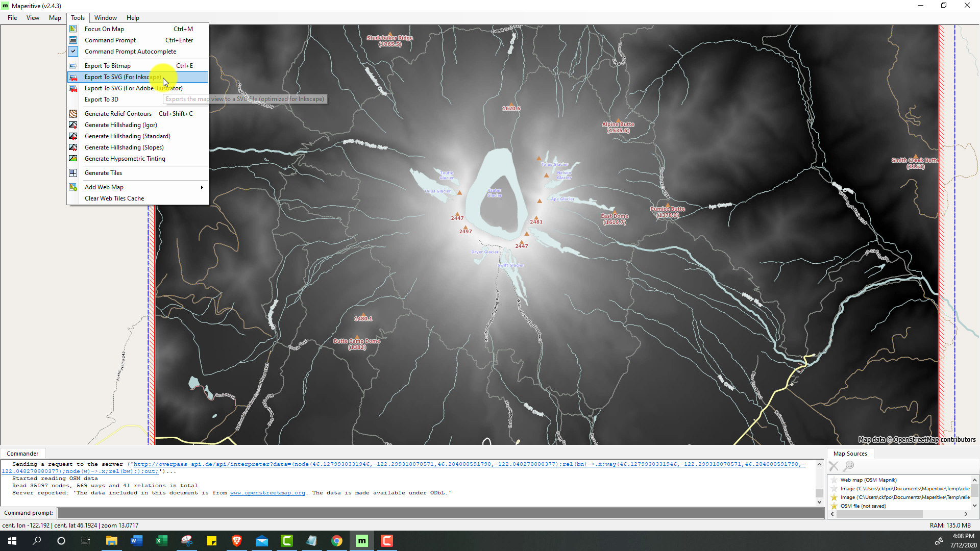Click the zoom-to-source magnifier icon
The width and height of the screenshot is (980, 551).
pos(849,466)
